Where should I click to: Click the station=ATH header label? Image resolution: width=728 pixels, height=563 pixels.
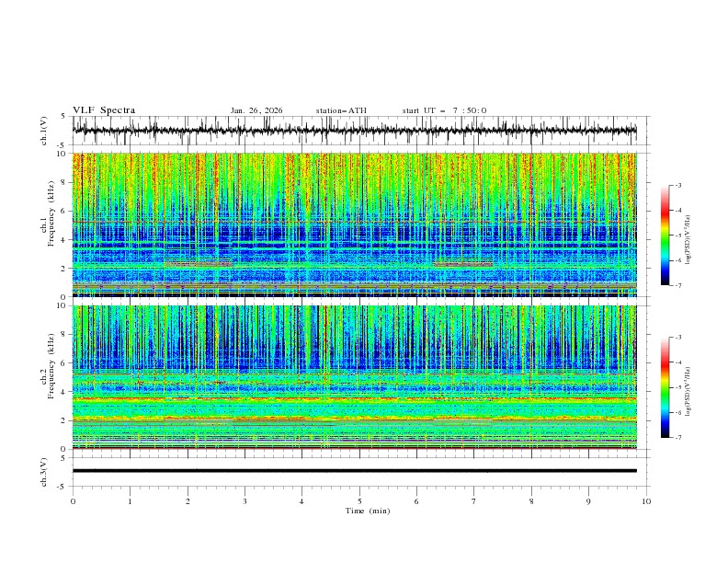point(341,110)
